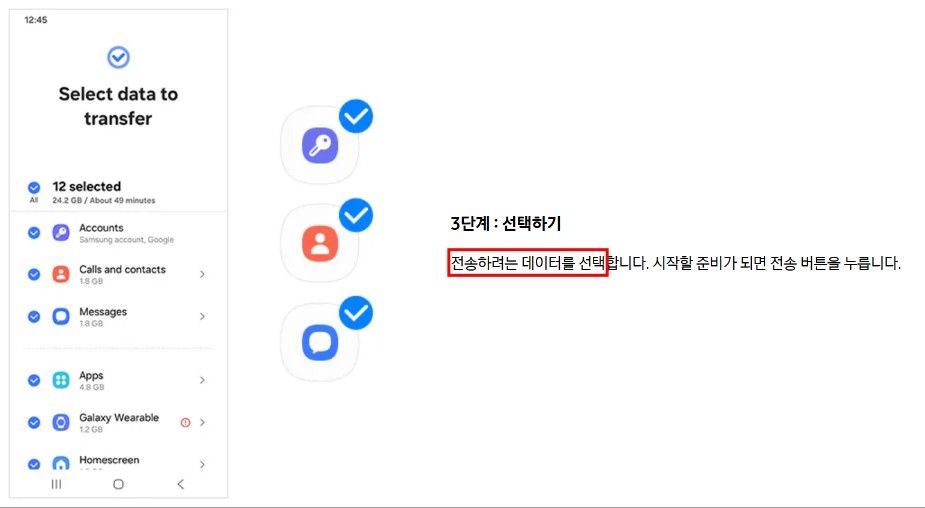Click the Apps grid icon
The image size is (925, 508).
pyautogui.click(x=61, y=380)
